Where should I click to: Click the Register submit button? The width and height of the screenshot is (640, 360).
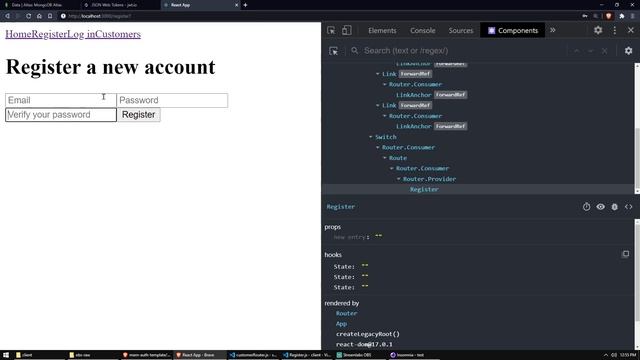(x=139, y=115)
